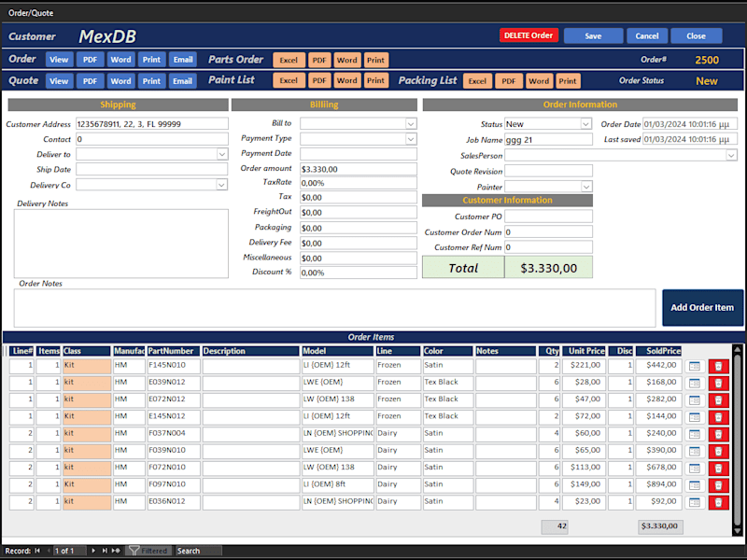Email the Quote
The height and width of the screenshot is (560, 747).
182,81
